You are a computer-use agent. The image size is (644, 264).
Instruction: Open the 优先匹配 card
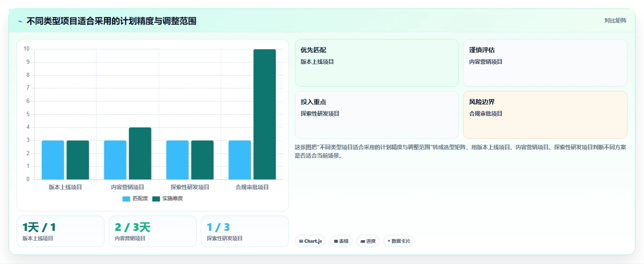377,63
